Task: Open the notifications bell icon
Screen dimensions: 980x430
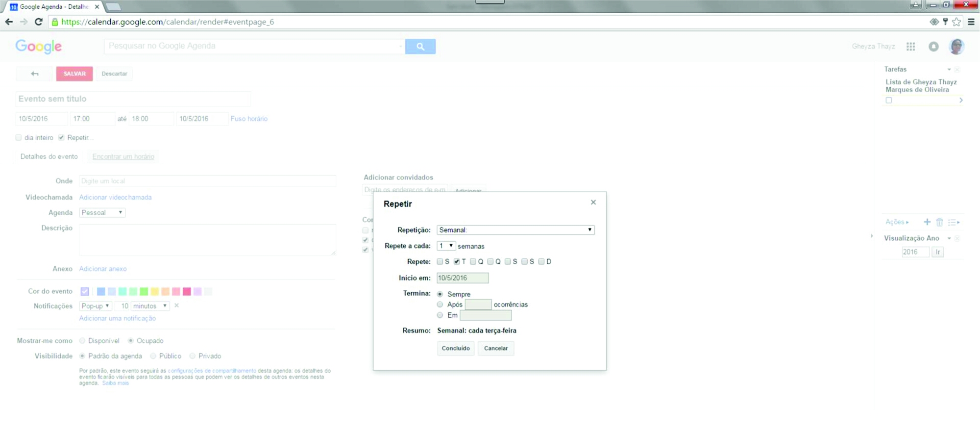Action: coord(933,47)
